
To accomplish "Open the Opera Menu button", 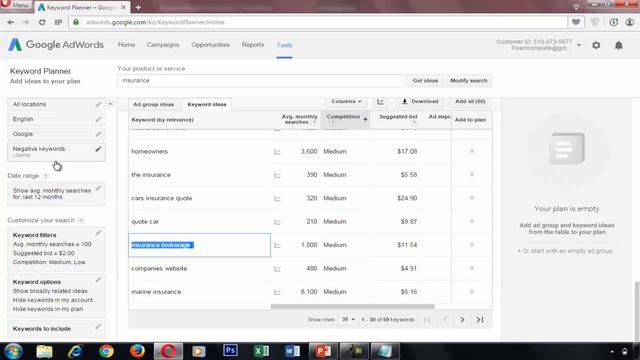I will click(16, 5).
